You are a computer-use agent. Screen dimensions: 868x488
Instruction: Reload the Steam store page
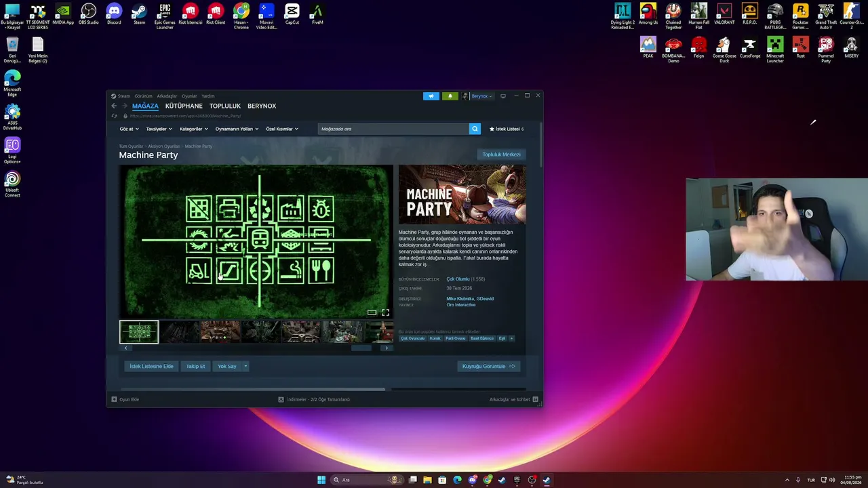coord(114,116)
